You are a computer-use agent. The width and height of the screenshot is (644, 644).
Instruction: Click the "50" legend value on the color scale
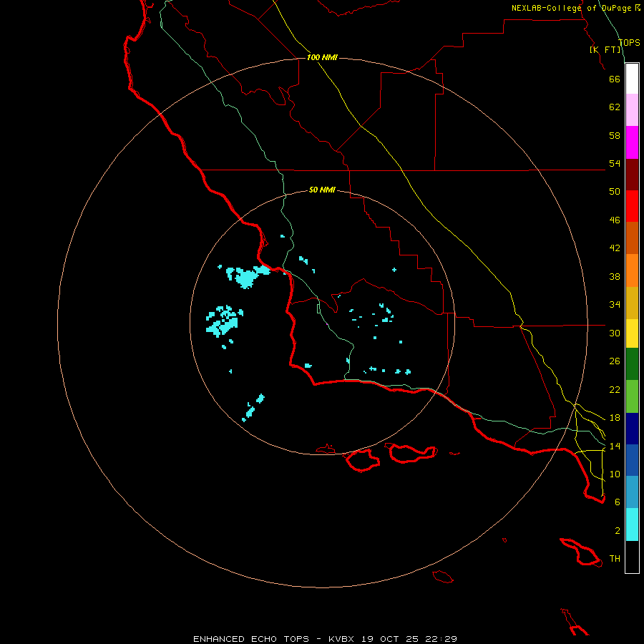click(615, 192)
